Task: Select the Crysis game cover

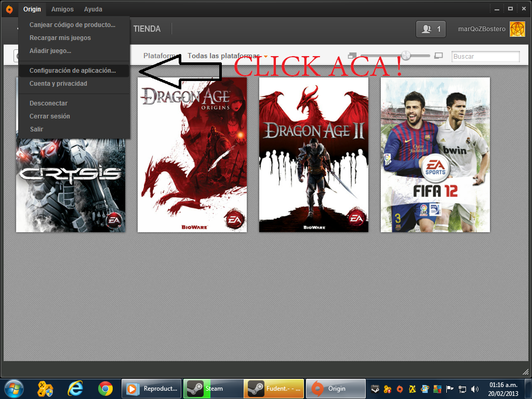Action: click(71, 185)
